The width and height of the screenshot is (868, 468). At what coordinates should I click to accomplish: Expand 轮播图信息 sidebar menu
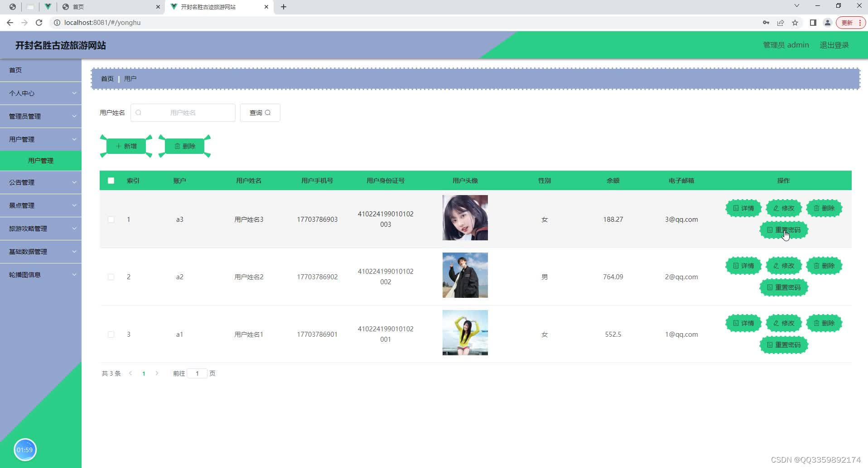tap(41, 275)
